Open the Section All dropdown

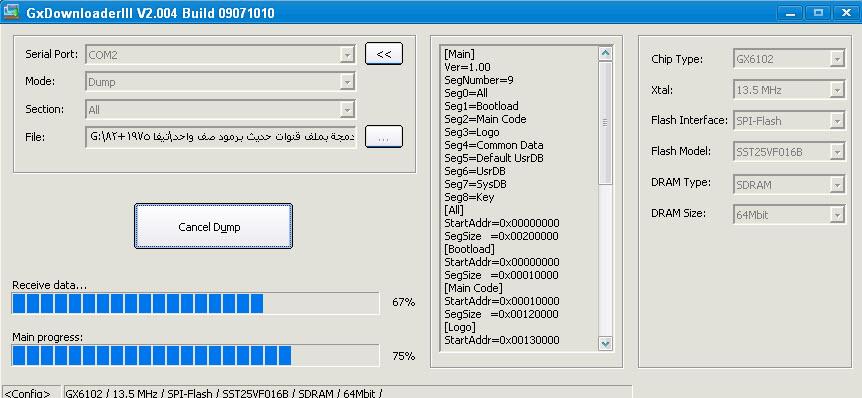(x=220, y=109)
